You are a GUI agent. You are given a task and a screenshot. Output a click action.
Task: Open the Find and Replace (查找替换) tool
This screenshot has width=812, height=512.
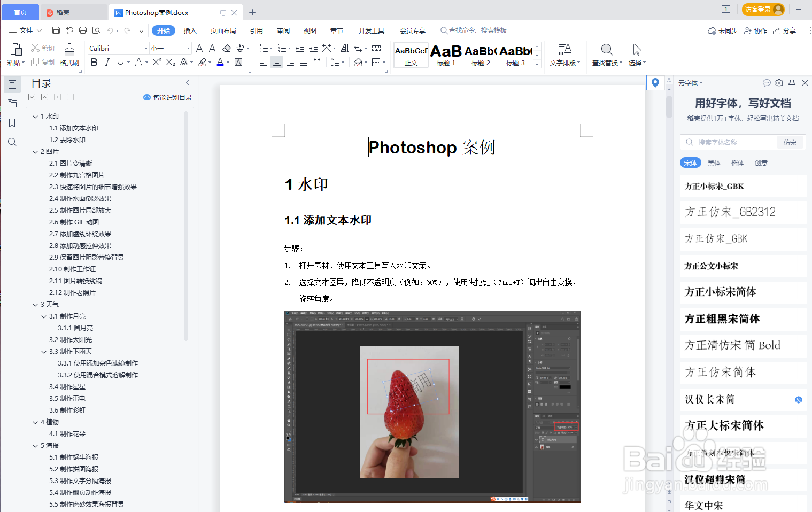[x=607, y=55]
